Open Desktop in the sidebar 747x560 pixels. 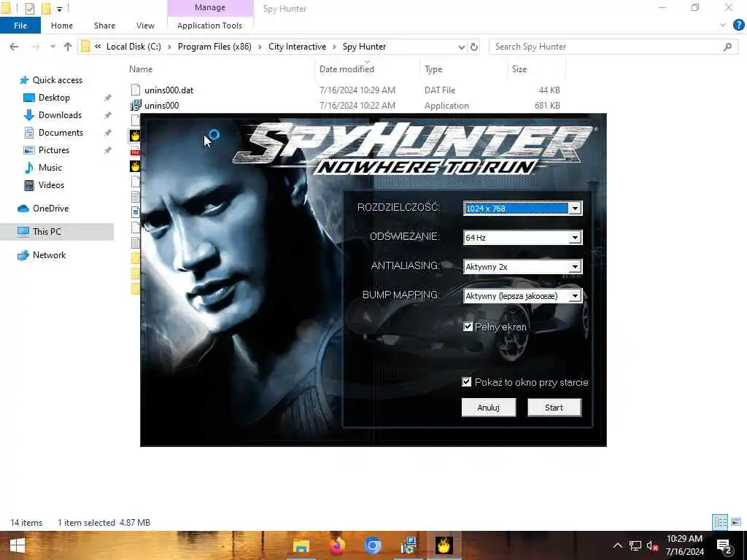54,98
